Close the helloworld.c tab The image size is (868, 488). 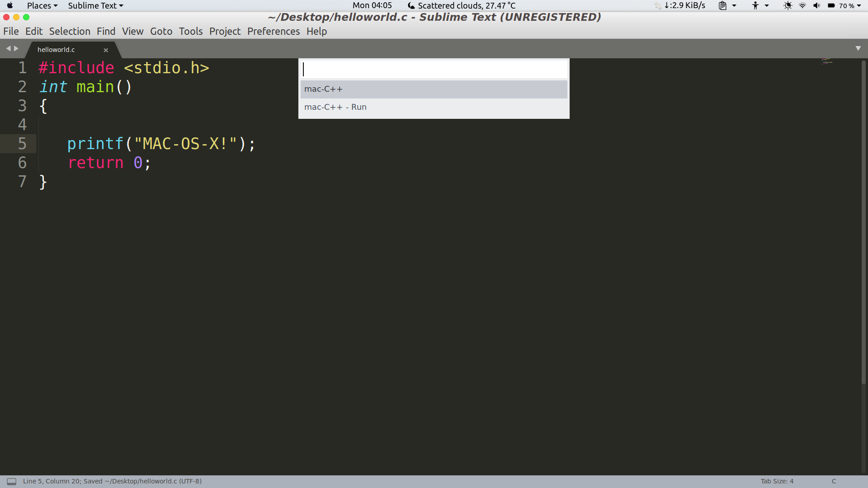pyautogui.click(x=106, y=50)
